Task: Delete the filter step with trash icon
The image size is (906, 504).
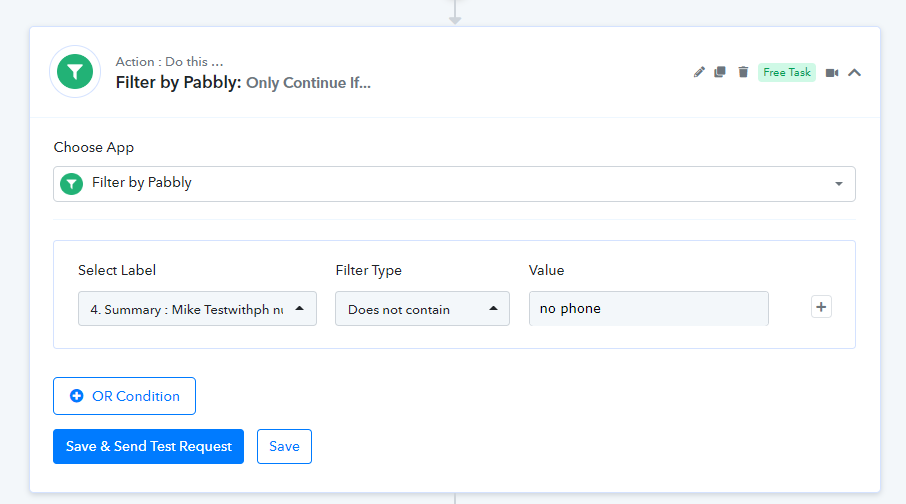Action: (743, 72)
